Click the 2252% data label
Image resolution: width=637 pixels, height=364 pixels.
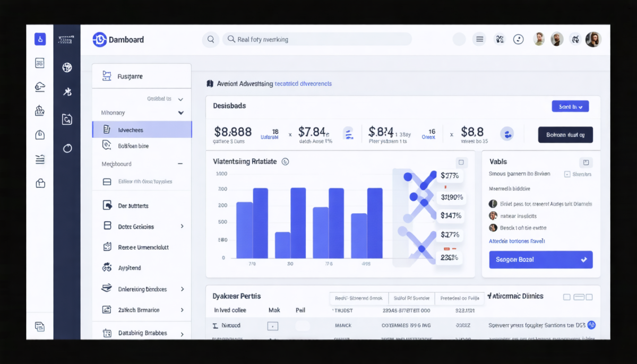449,258
